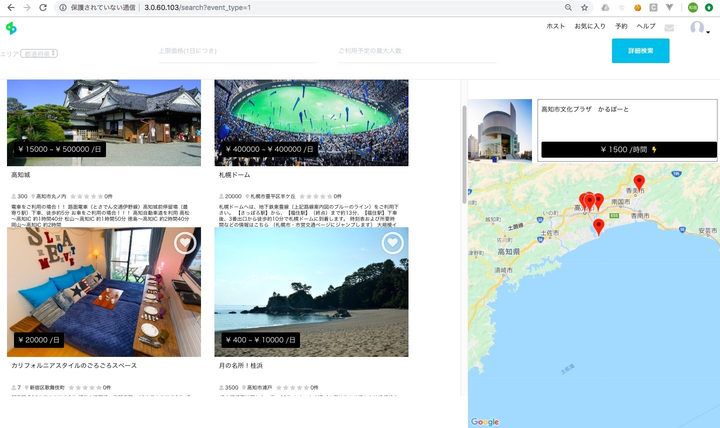The height and width of the screenshot is (428, 720).
Task: Click the 高知市丸ノ内 location text
Action: pos(51,196)
